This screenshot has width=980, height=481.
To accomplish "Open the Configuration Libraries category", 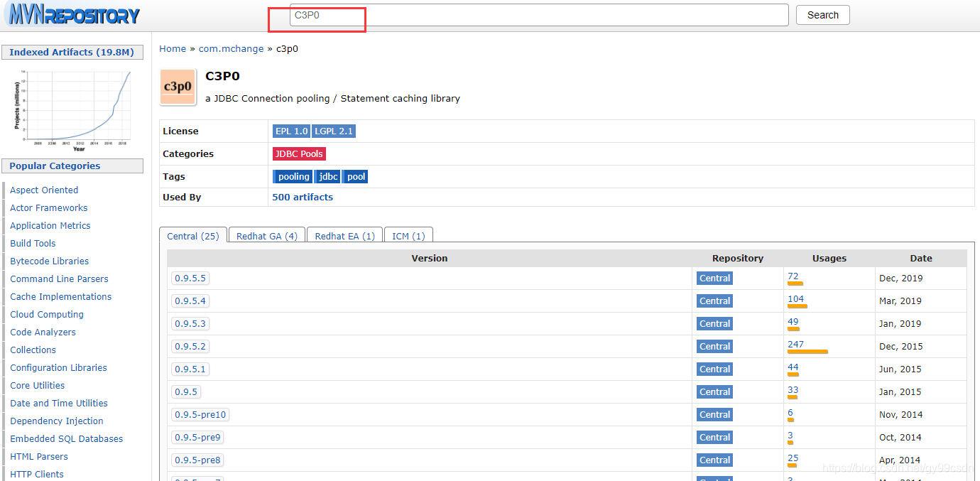I will pos(58,367).
